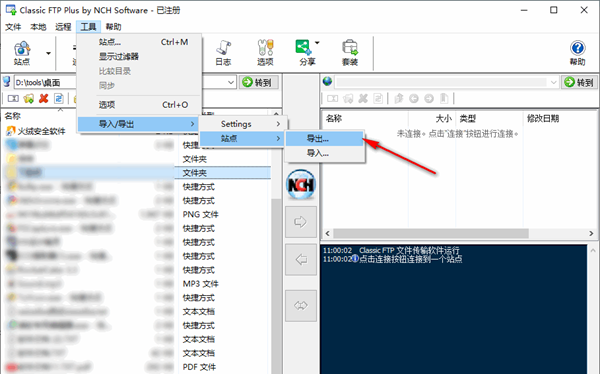The image size is (600, 374).
Task: Click the greyed 比较目录 menu entry
Action: point(139,71)
